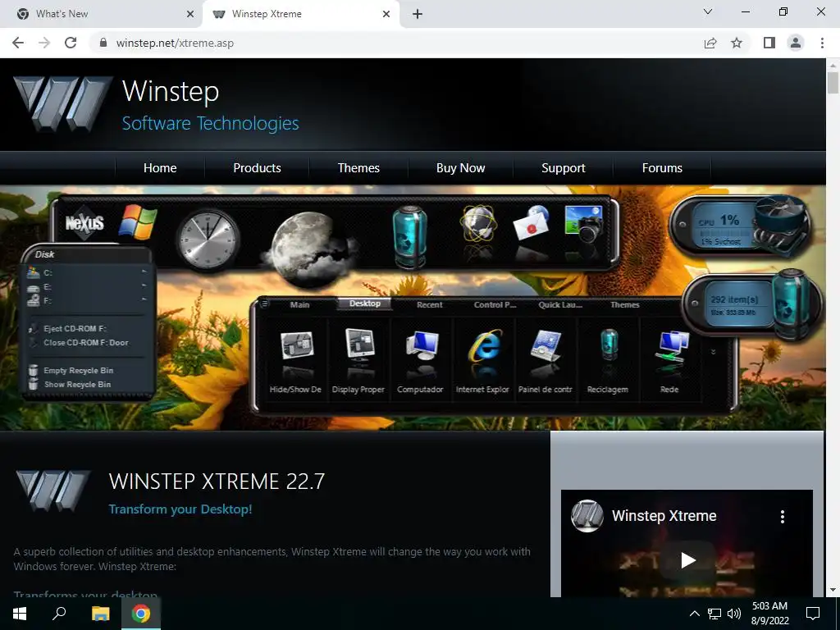Open the Themes menu item

coord(358,167)
